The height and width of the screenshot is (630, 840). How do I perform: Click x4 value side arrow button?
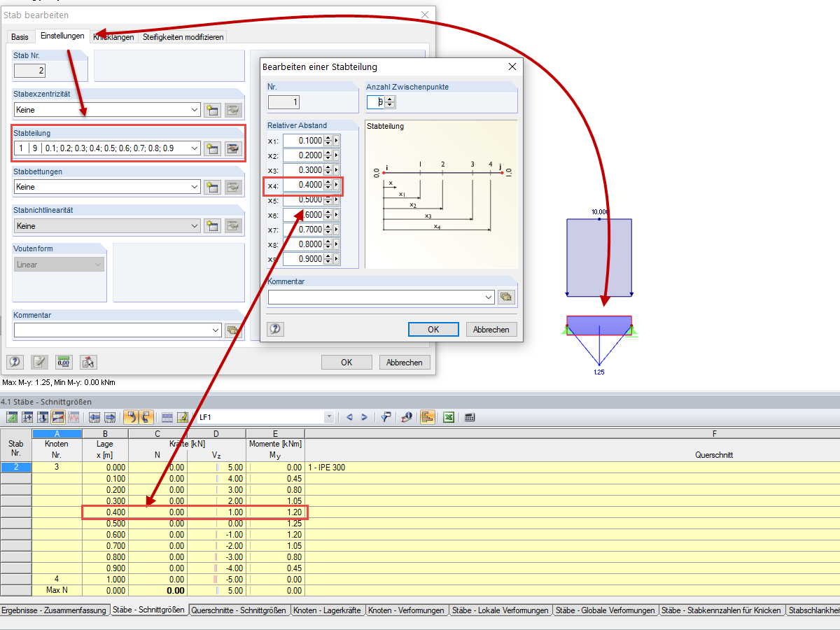(337, 185)
